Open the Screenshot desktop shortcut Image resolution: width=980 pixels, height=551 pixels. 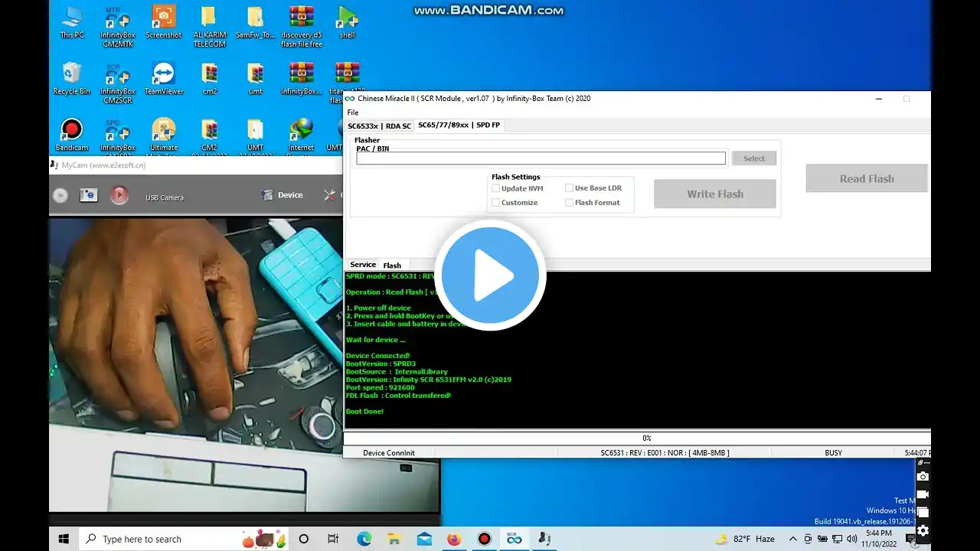point(163,22)
